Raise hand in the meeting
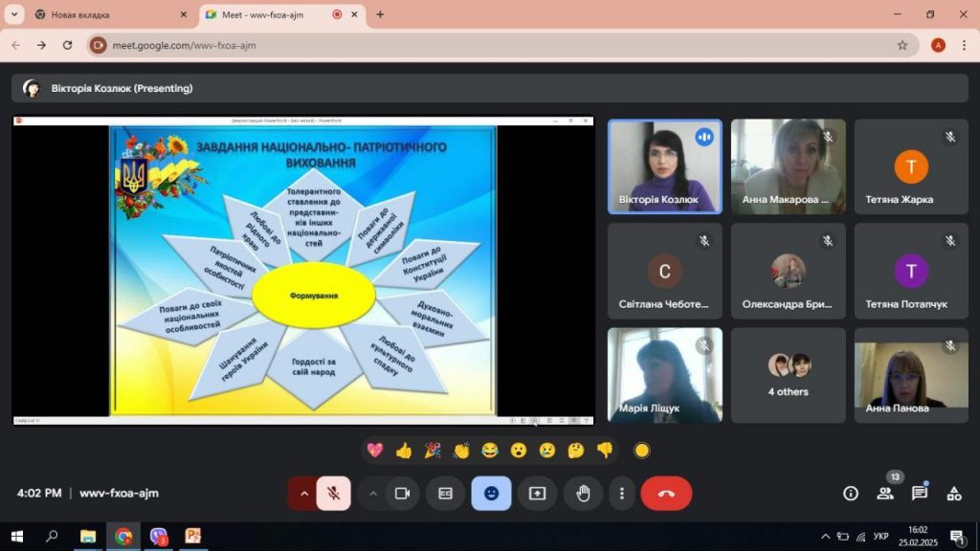This screenshot has width=980, height=551. click(x=583, y=494)
